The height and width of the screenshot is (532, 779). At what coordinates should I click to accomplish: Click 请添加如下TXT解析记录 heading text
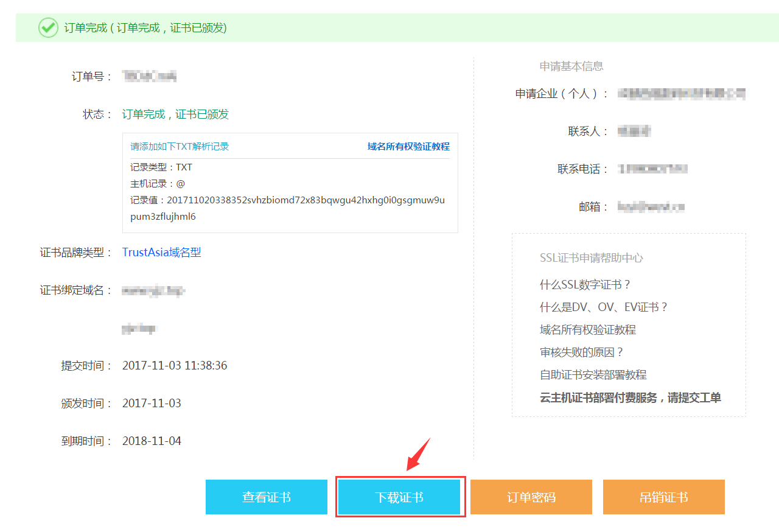coord(180,147)
